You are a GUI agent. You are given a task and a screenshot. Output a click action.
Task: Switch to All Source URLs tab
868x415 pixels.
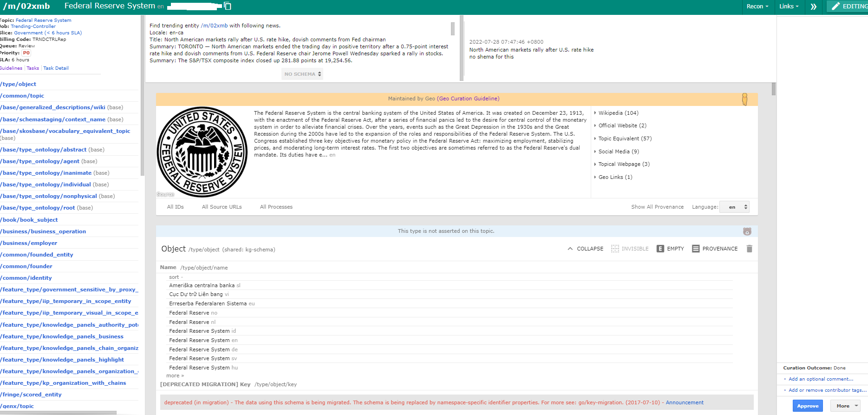click(x=222, y=207)
